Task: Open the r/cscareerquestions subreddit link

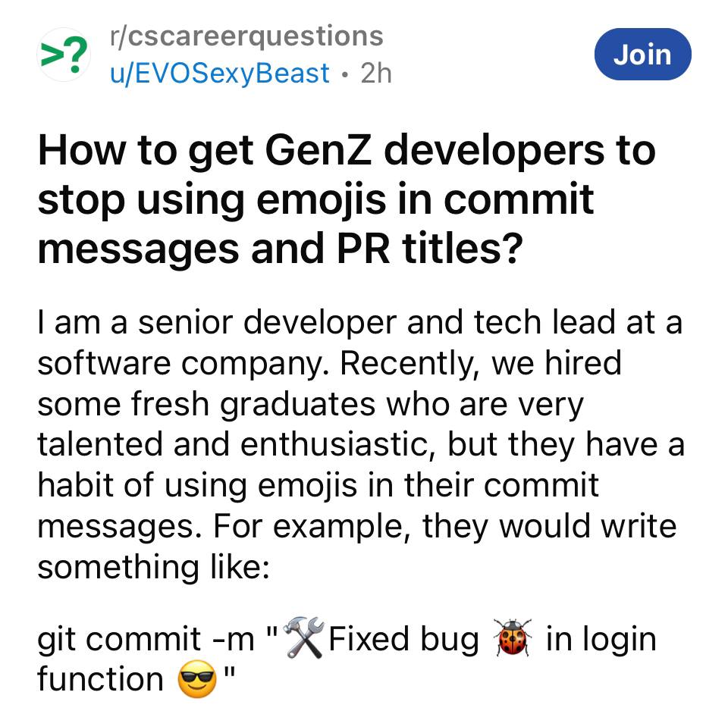Action: tap(246, 36)
